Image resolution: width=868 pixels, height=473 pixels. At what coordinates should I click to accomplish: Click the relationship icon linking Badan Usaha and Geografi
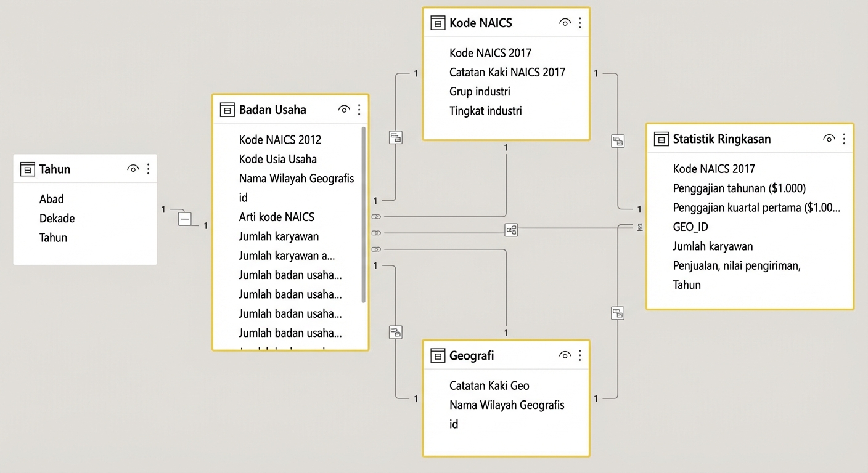tap(395, 331)
